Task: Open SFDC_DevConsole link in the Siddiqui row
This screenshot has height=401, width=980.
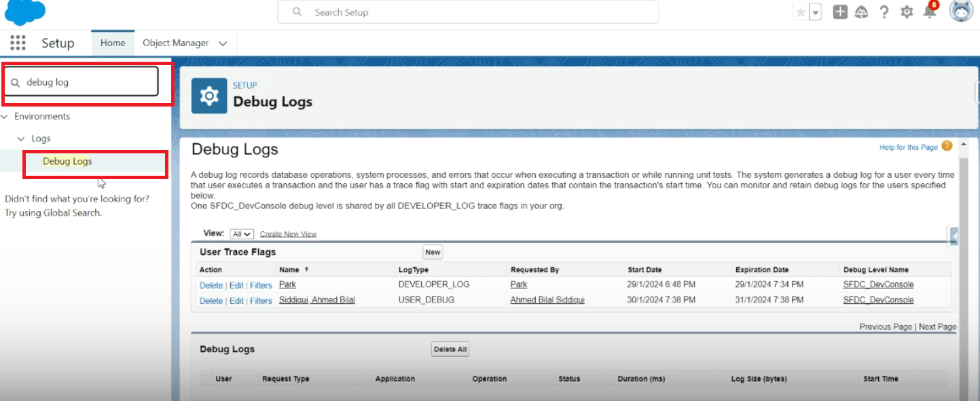Action: [x=878, y=300]
